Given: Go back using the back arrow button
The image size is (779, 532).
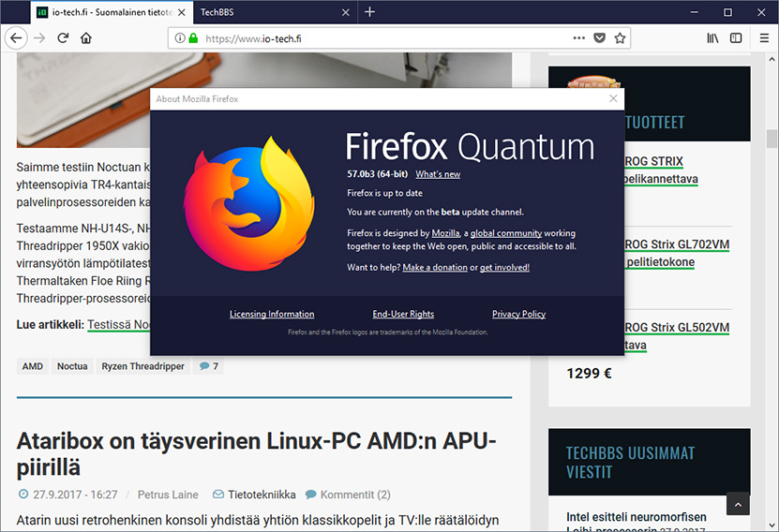Looking at the screenshot, I should (16, 38).
